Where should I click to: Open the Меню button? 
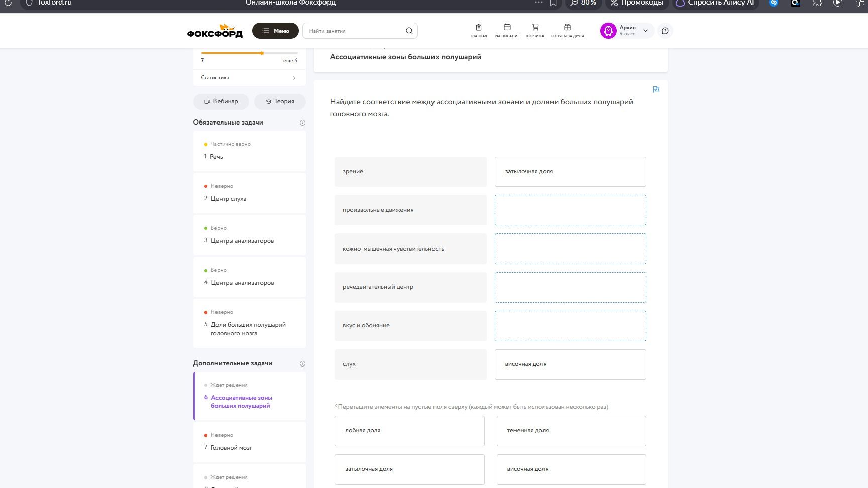click(x=275, y=31)
